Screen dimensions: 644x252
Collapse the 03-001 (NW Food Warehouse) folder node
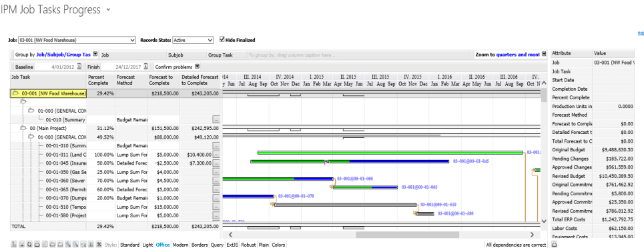pos(15,93)
